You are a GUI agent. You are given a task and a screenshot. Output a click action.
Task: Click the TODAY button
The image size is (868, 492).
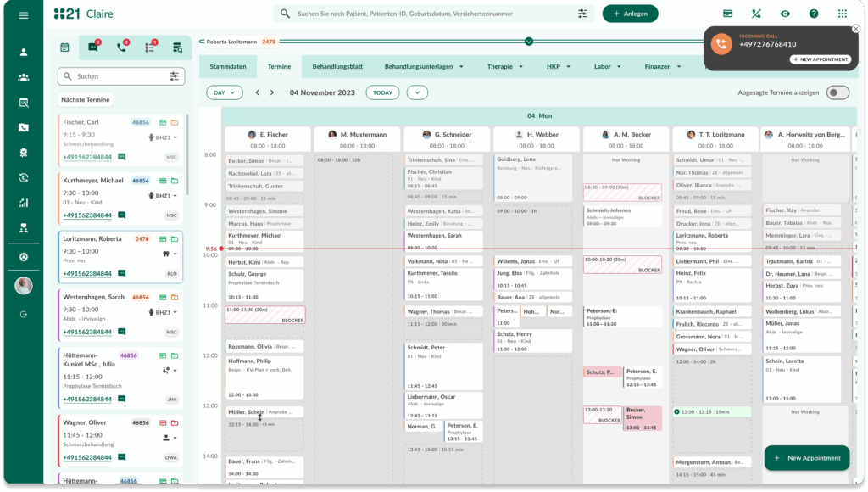point(382,92)
